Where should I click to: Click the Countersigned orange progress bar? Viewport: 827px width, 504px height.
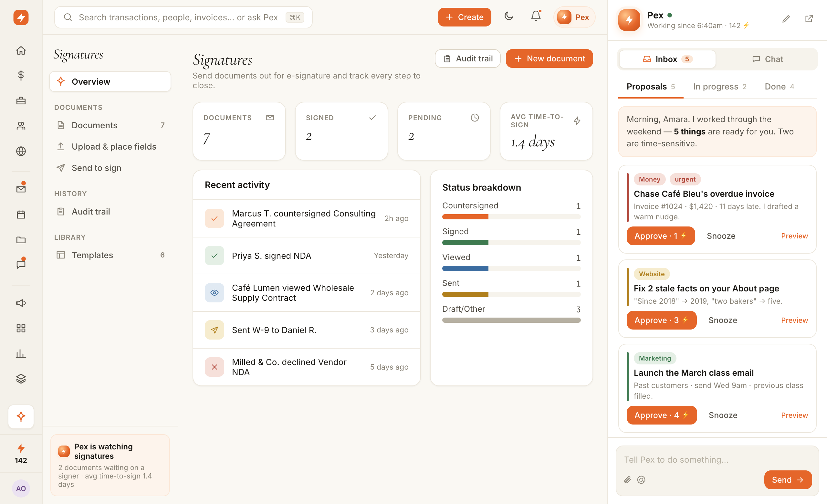(511, 217)
